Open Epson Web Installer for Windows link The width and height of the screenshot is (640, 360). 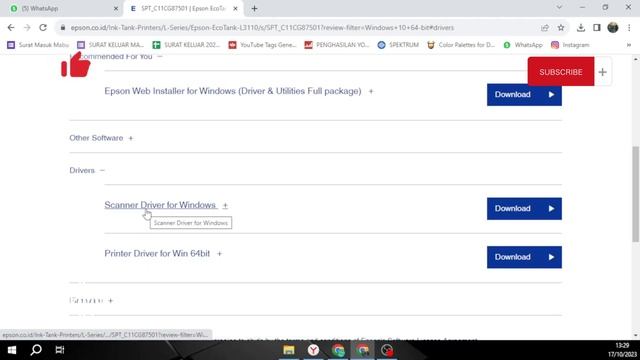[233, 91]
